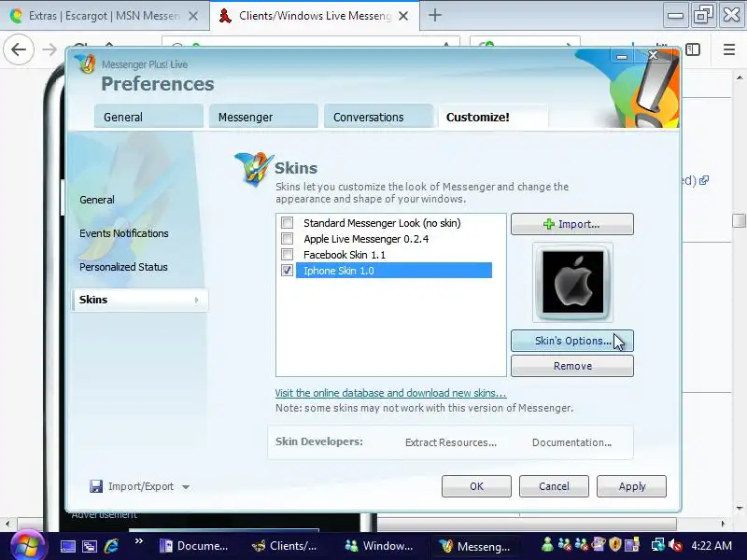Click the Apple logo skin preview

tap(572, 283)
